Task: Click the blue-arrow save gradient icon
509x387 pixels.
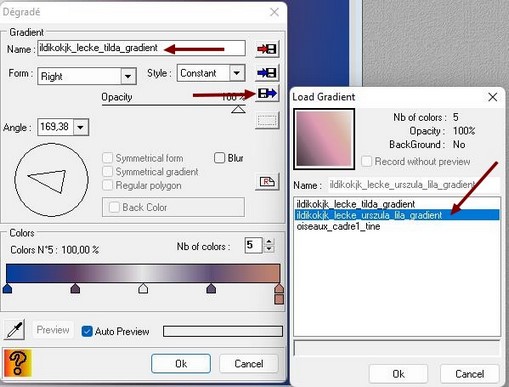Action: (267, 73)
